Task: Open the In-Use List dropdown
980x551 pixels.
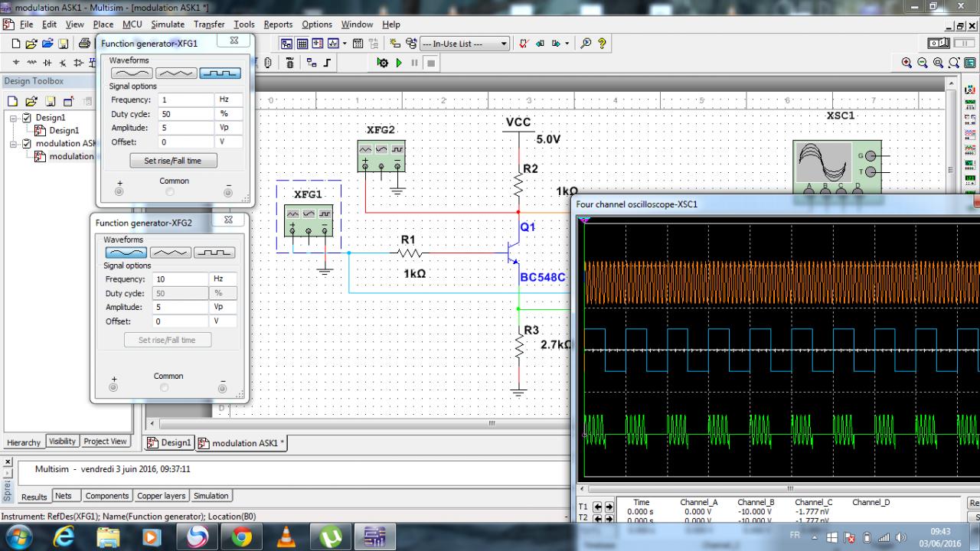Action: [504, 44]
